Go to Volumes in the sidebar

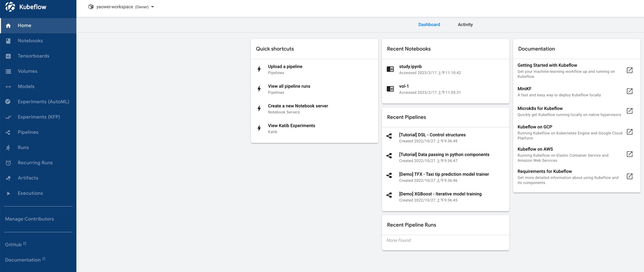(x=38, y=71)
